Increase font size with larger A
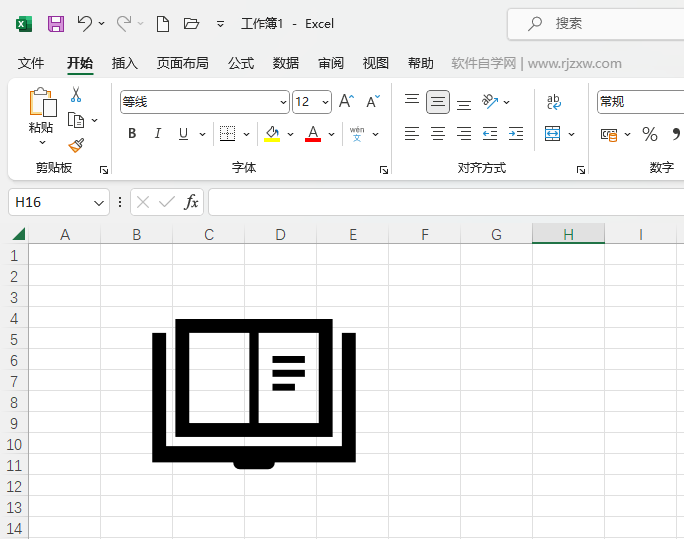This screenshot has width=684, height=539. pos(346,101)
